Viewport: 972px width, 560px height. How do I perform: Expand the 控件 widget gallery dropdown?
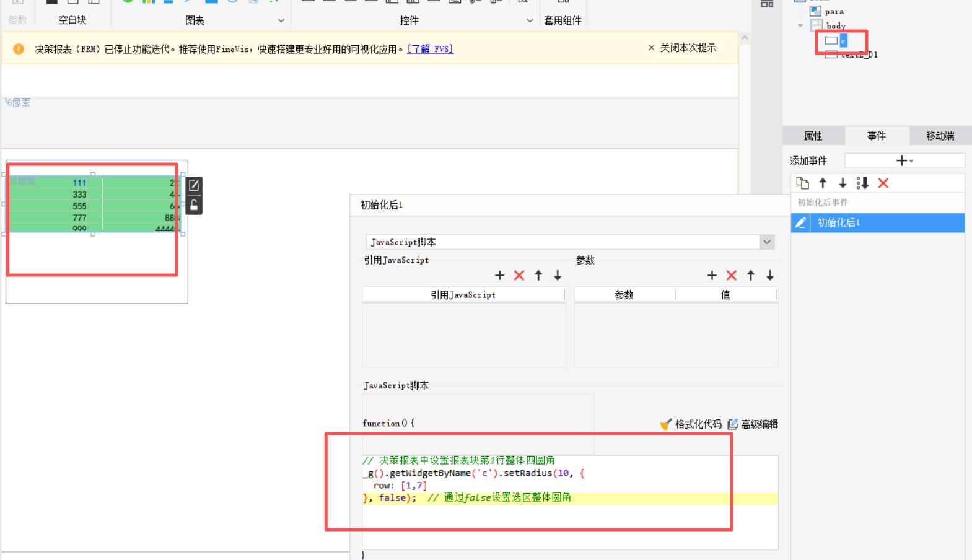(x=530, y=20)
